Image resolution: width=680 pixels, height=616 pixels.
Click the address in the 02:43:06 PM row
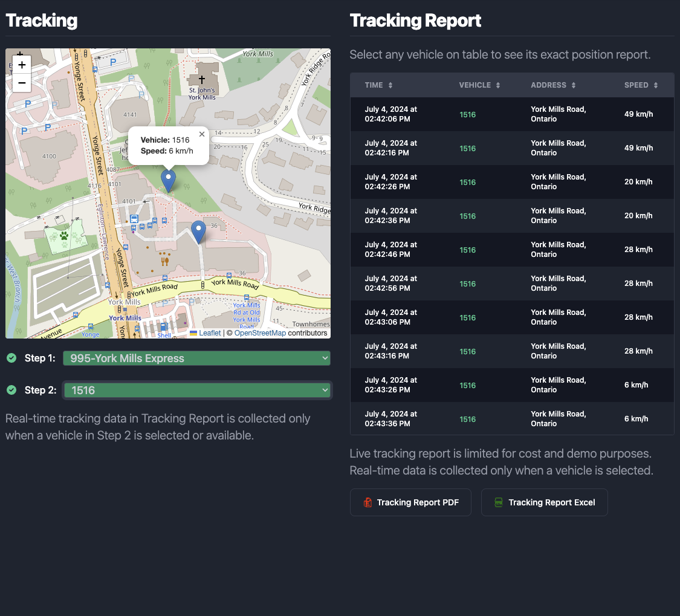[558, 317]
